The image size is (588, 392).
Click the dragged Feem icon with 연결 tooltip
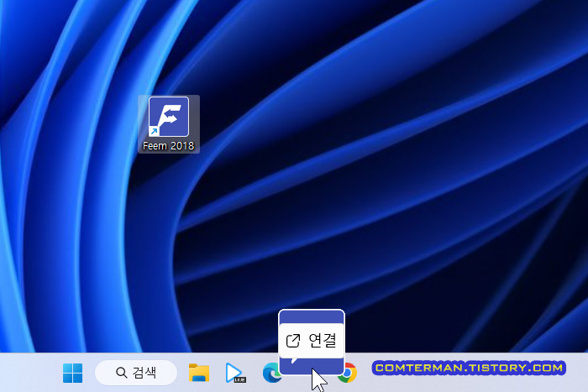pyautogui.click(x=312, y=342)
